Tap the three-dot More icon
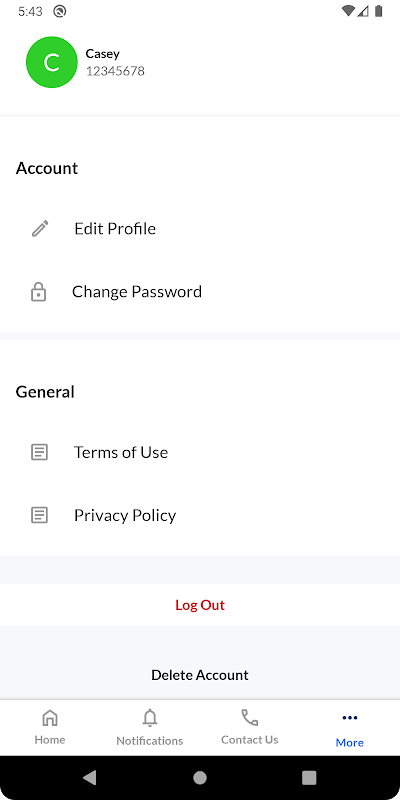The image size is (400, 800). (349, 718)
